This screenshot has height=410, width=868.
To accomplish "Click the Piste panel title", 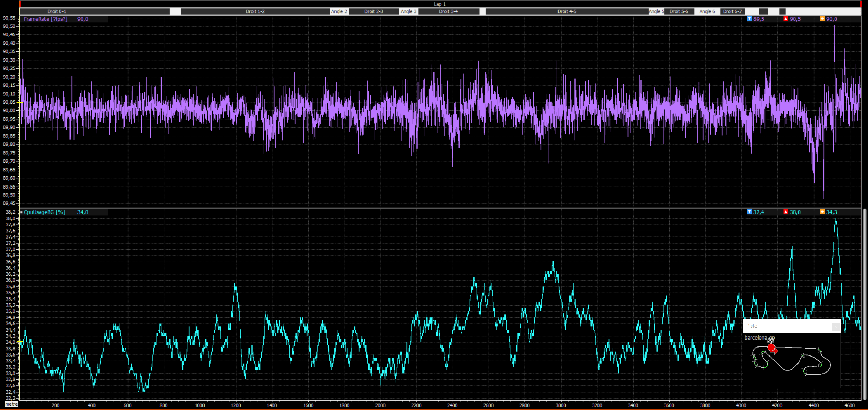I will 752,326.
